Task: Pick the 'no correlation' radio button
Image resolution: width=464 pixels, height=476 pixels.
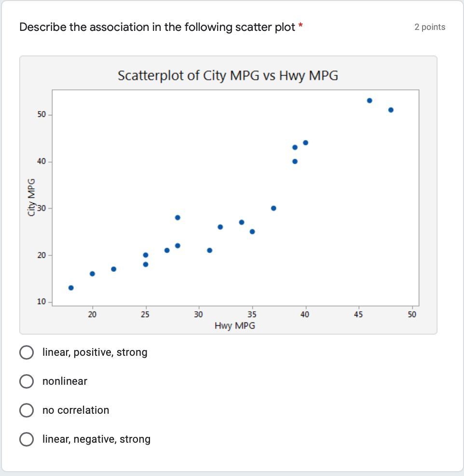Action: tap(27, 410)
